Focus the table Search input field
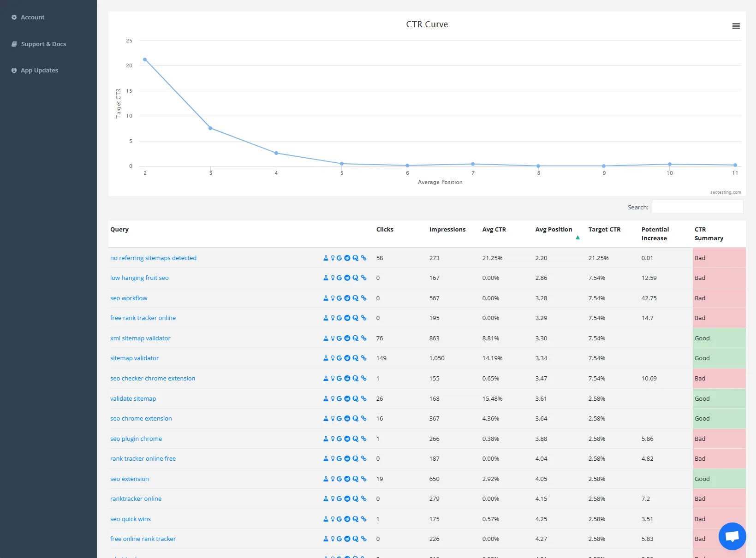This screenshot has width=756, height=558. pyautogui.click(x=697, y=207)
